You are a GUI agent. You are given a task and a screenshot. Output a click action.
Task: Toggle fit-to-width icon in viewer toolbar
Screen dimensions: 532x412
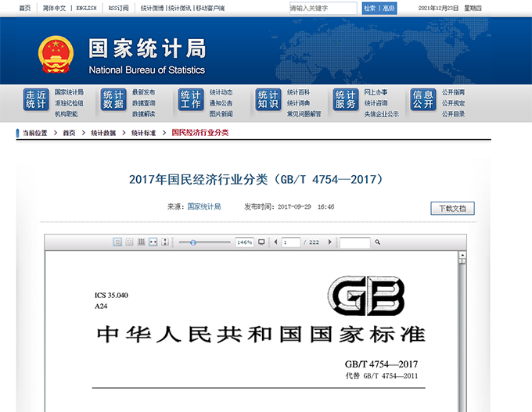153,242
